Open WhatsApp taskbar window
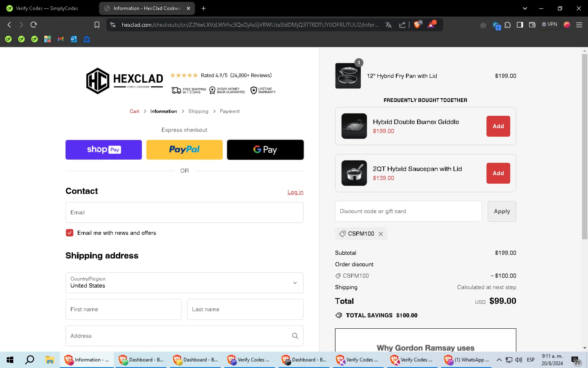 click(x=467, y=360)
